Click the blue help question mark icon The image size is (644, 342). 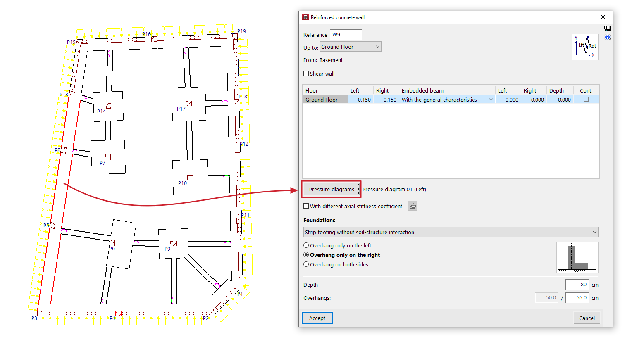pos(607,38)
